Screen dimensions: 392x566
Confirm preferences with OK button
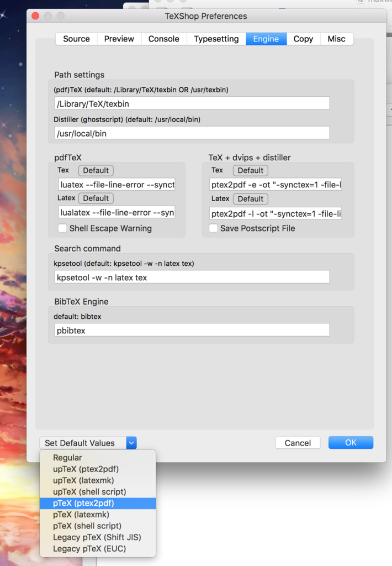351,443
